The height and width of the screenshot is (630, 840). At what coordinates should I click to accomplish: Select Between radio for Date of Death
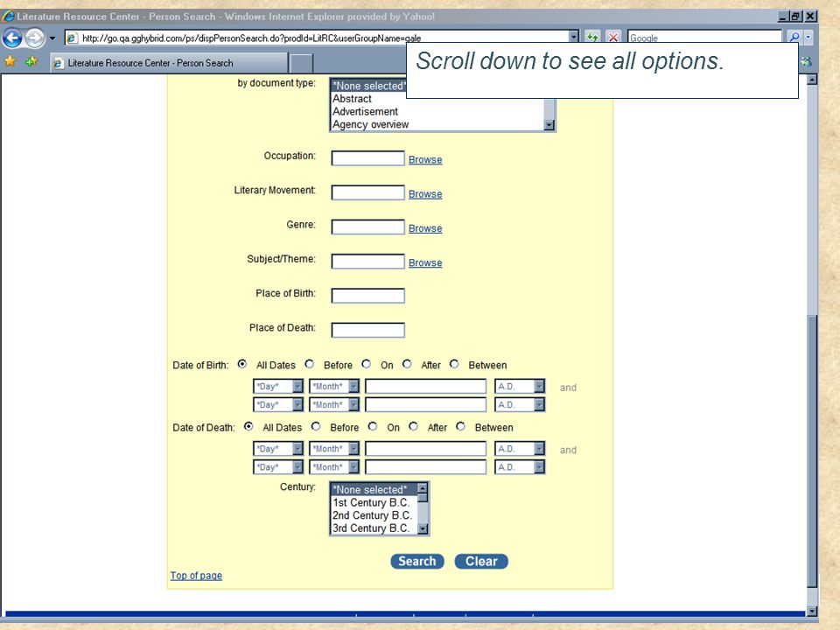(461, 426)
